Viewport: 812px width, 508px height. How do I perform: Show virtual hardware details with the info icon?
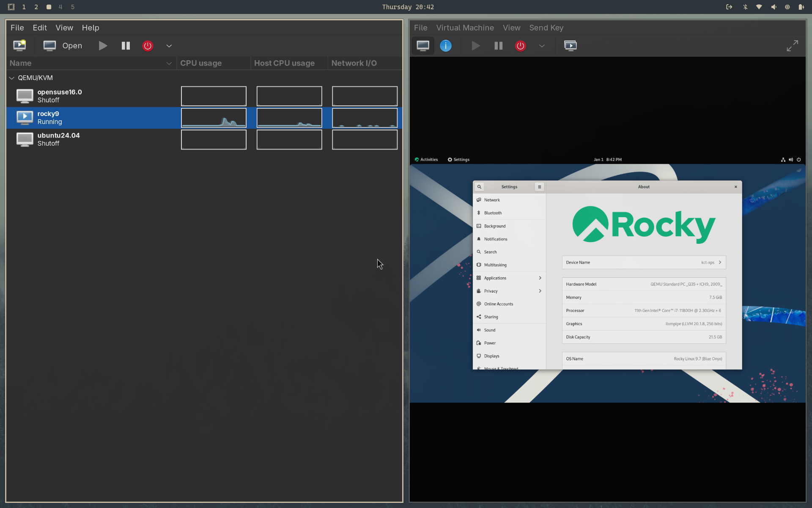[x=445, y=46]
